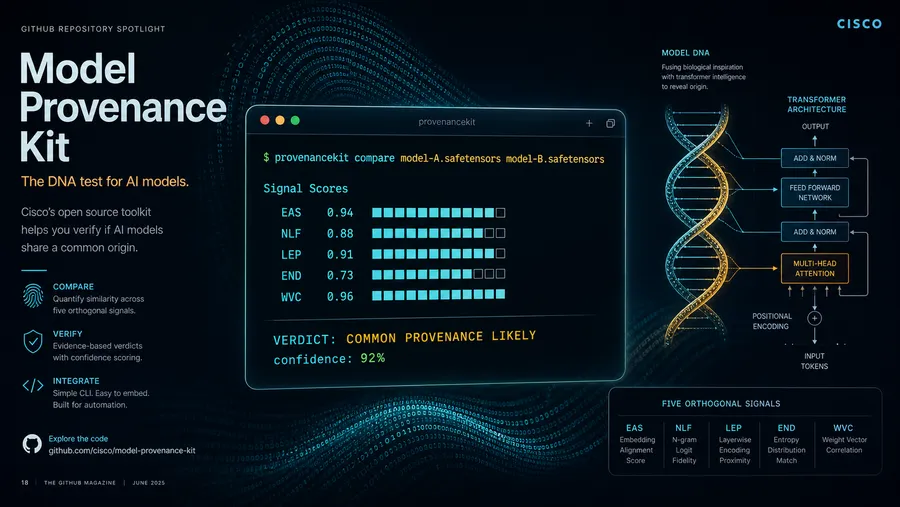The image size is (900, 507).
Task: Select the lower ADD & NORM block
Action: [814, 232]
